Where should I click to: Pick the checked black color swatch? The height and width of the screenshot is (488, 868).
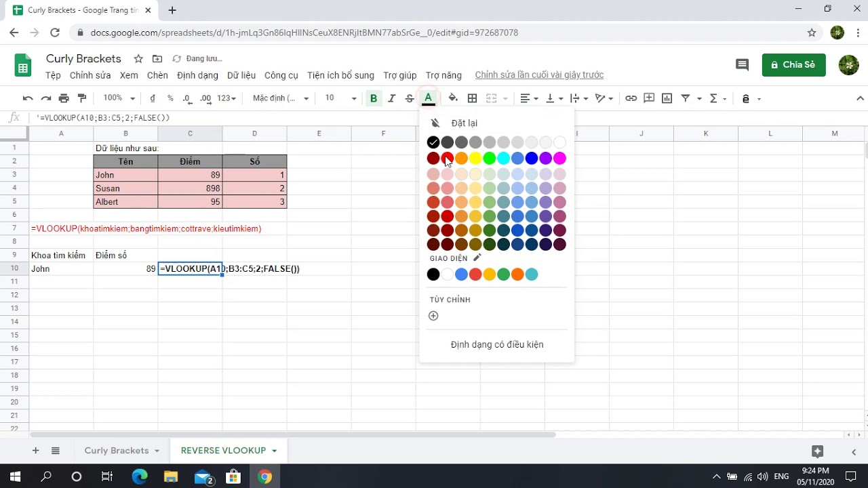coord(433,142)
